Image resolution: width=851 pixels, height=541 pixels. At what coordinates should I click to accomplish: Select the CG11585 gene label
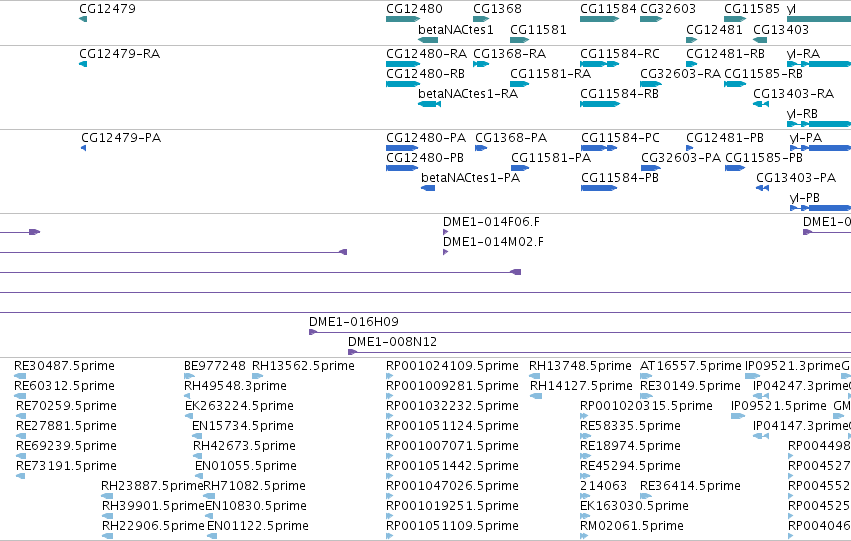[x=752, y=9]
